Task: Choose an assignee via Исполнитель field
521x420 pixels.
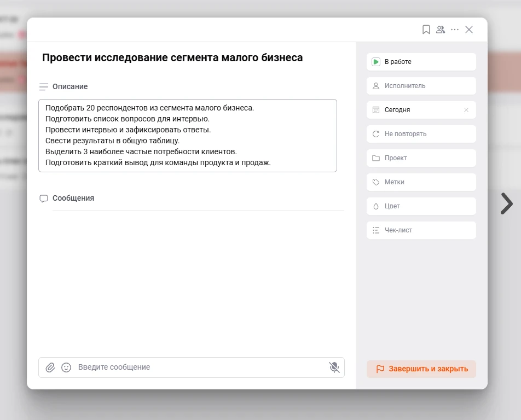Action: pyautogui.click(x=421, y=86)
